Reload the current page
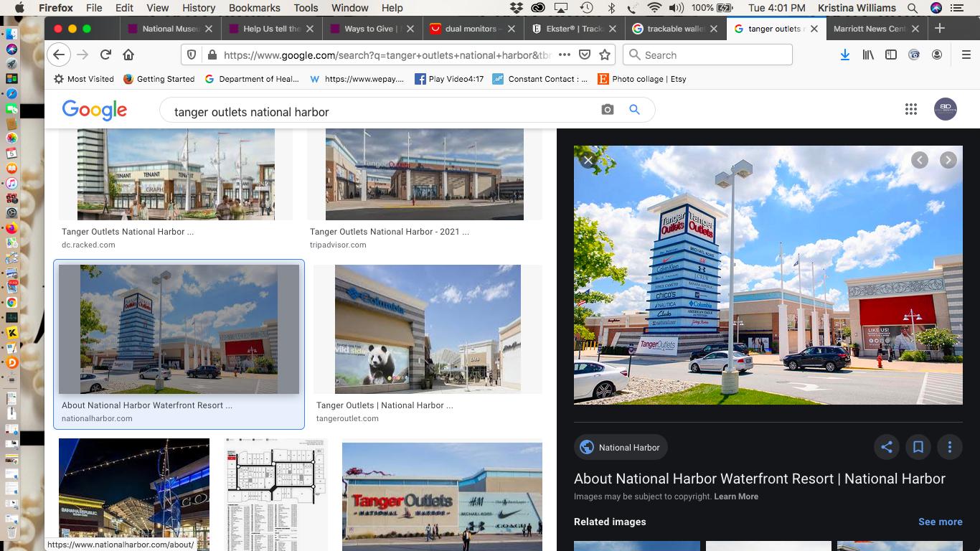Screen dimensions: 980x551 point(105,55)
